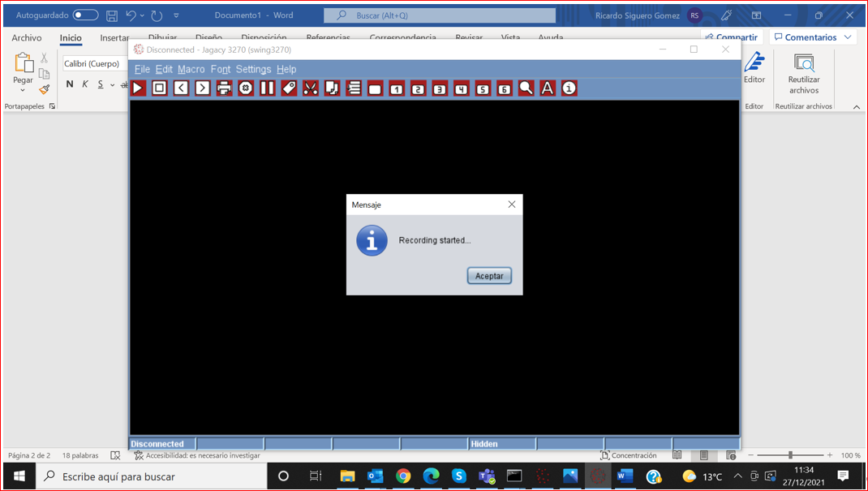The height and width of the screenshot is (491, 868).
Task: Click the info circle toolbar icon
Action: (x=569, y=88)
